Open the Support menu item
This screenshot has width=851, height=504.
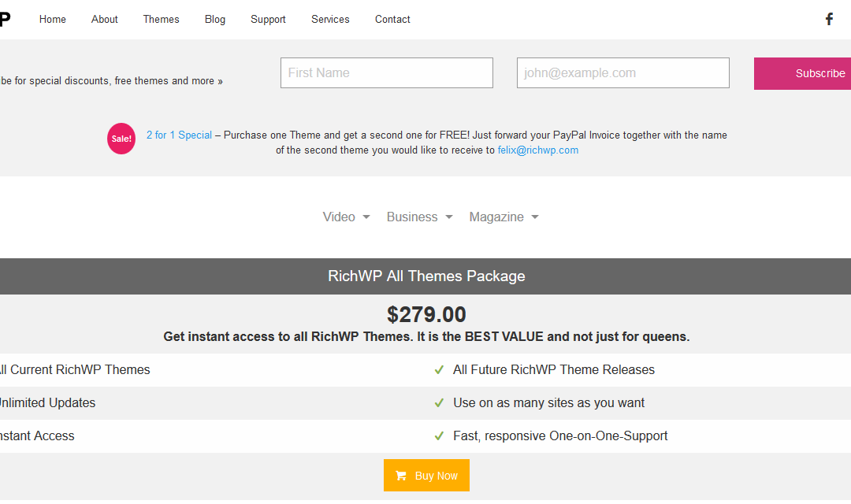point(268,20)
